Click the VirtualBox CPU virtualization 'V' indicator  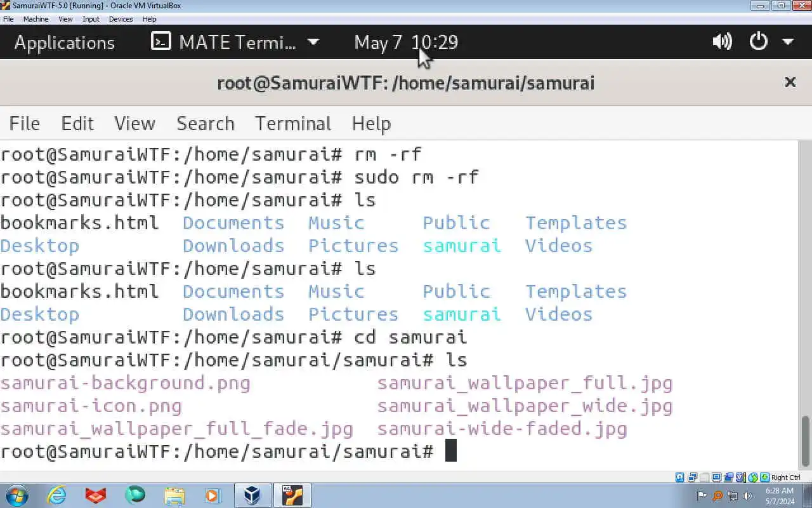pos(740,478)
